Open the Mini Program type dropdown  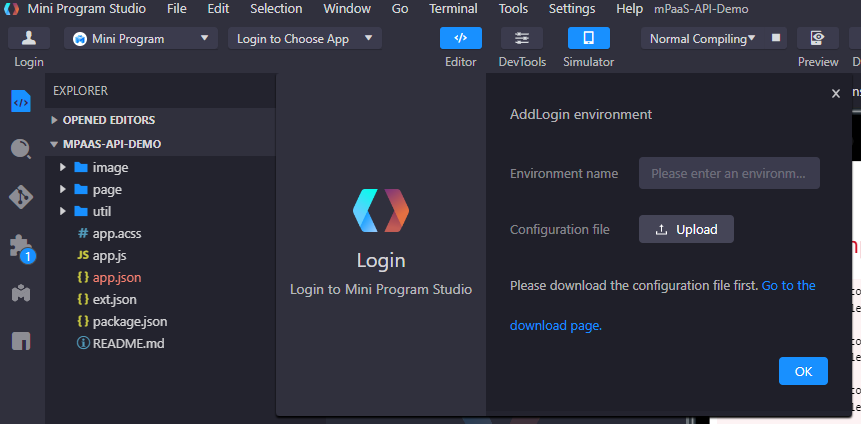141,38
